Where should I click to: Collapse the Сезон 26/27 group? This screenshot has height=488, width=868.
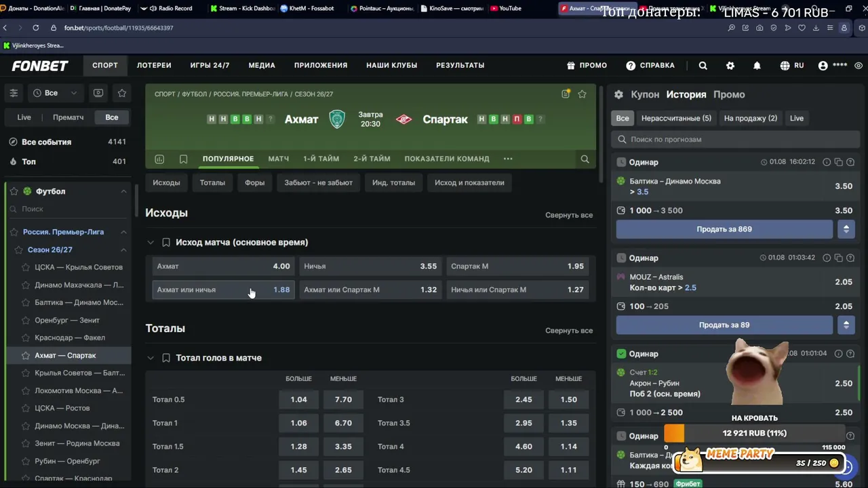coord(123,249)
